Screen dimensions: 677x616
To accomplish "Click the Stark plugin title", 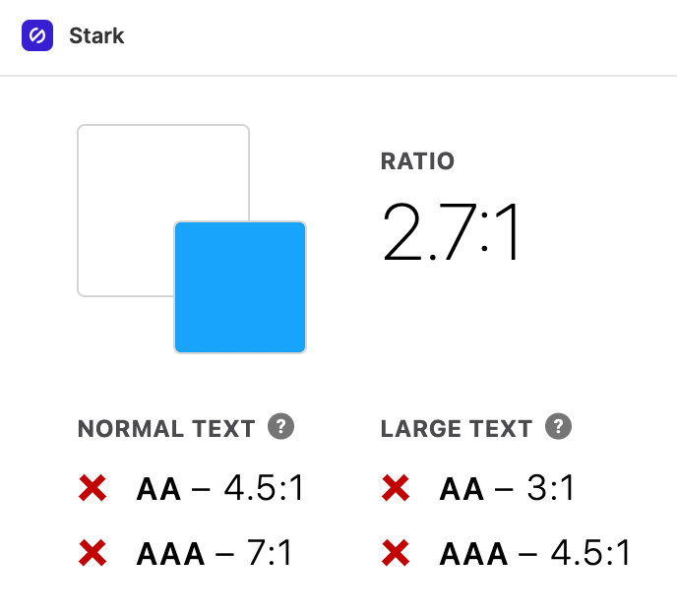I will [x=96, y=35].
